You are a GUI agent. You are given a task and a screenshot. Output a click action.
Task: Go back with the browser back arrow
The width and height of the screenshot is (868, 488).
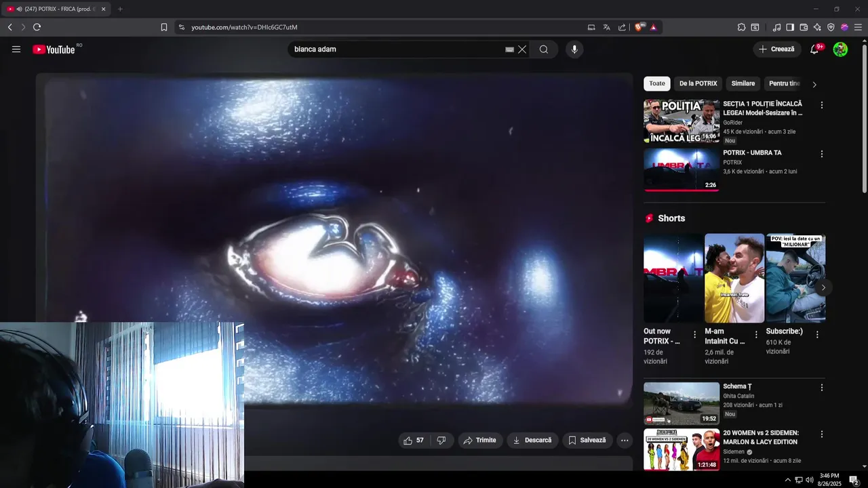pos(9,27)
